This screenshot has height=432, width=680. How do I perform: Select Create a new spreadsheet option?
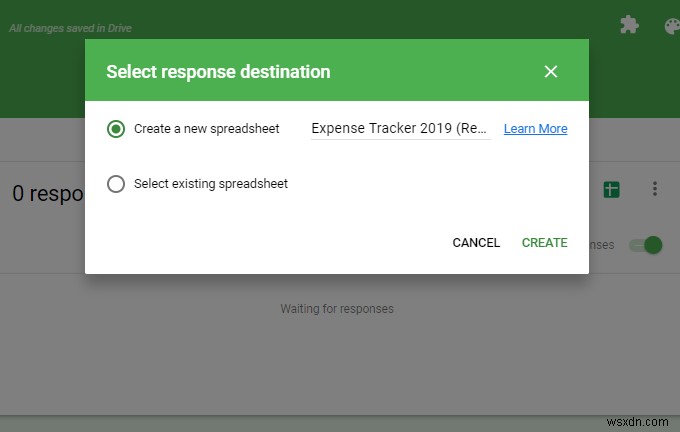(x=116, y=129)
